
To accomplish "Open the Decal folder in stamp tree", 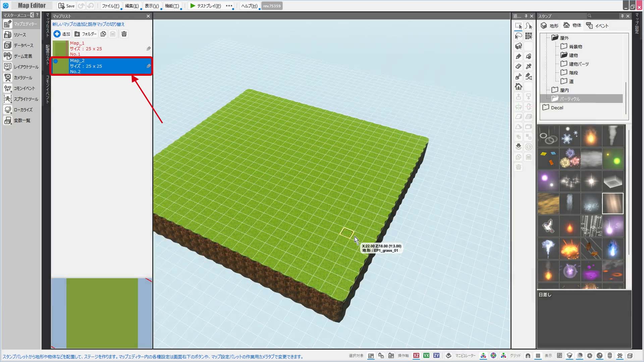I will coord(553,108).
